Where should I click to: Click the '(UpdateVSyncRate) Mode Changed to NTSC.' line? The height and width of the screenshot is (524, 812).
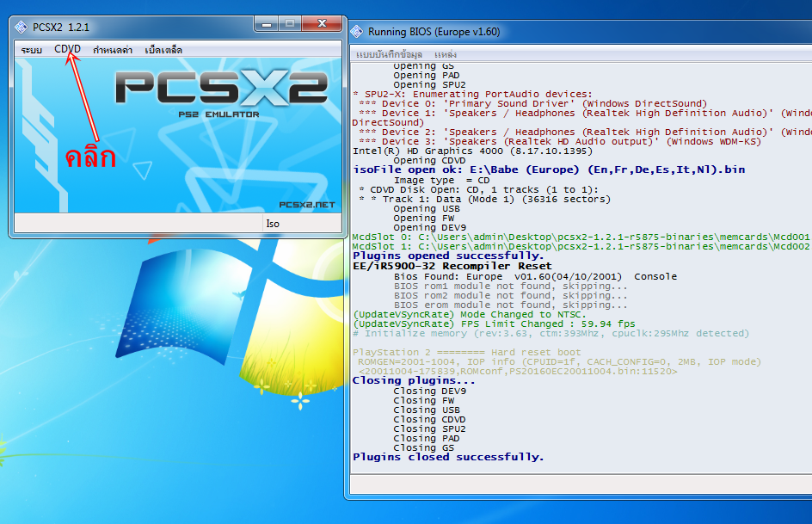tap(469, 314)
